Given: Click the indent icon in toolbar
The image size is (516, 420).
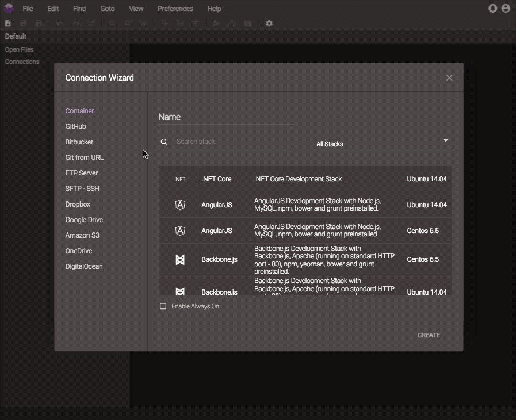Looking at the screenshot, I should coord(180,24).
